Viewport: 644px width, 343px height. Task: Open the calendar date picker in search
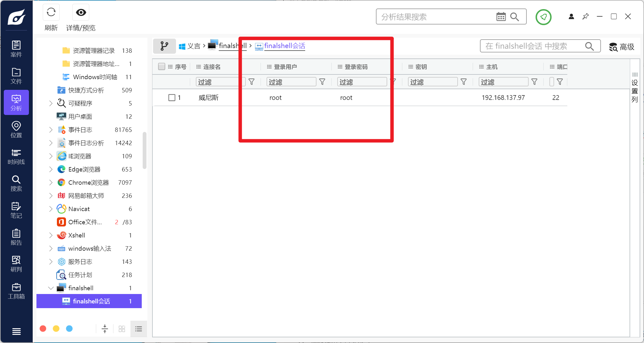[501, 17]
